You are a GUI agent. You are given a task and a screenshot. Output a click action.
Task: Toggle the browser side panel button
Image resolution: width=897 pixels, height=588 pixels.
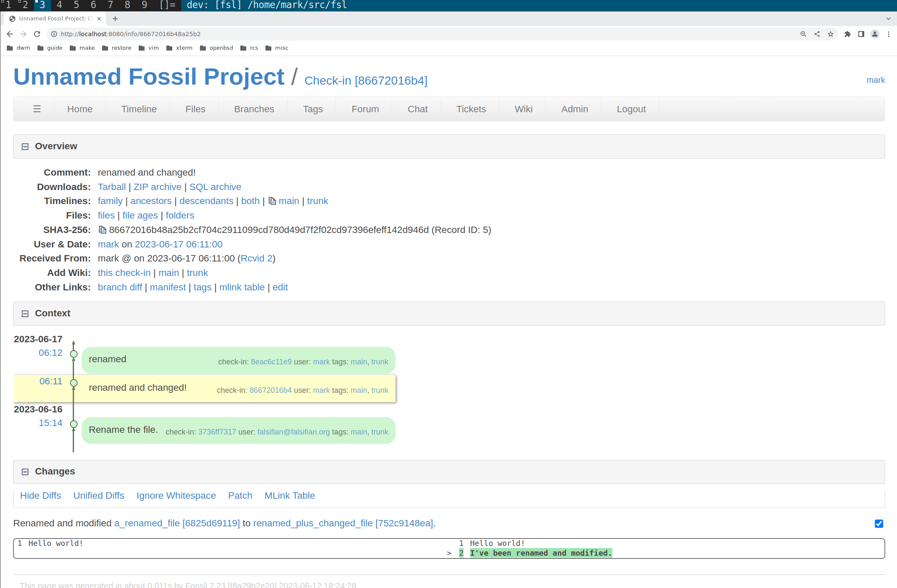pos(861,34)
